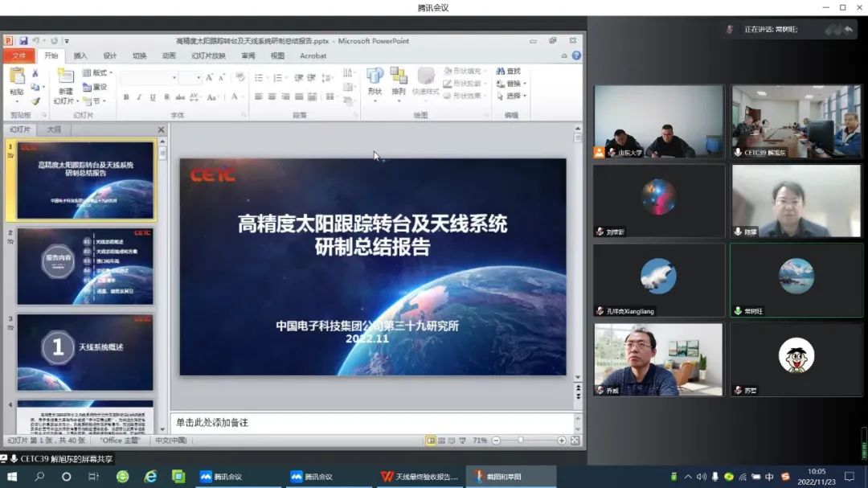Click the notes field 单击此处添加备注
Viewport: 868px width, 488px height.
point(372,423)
